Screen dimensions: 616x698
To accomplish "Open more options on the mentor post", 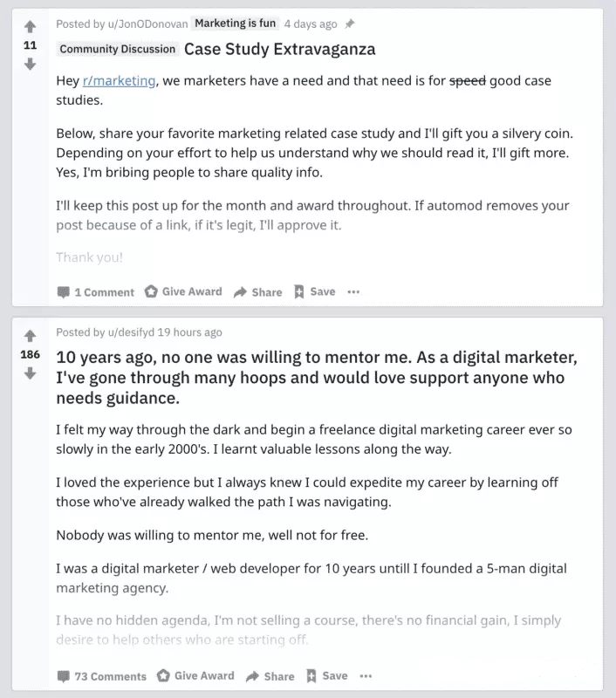I will (x=366, y=676).
